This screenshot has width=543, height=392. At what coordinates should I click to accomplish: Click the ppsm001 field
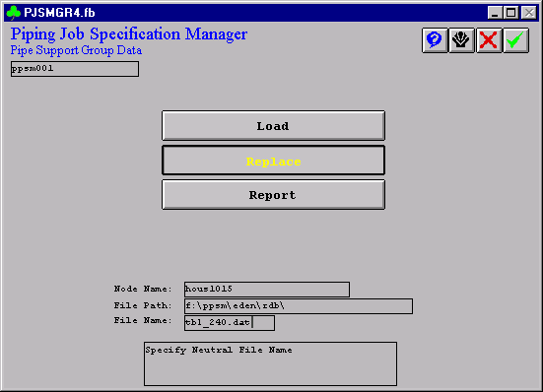(75, 69)
